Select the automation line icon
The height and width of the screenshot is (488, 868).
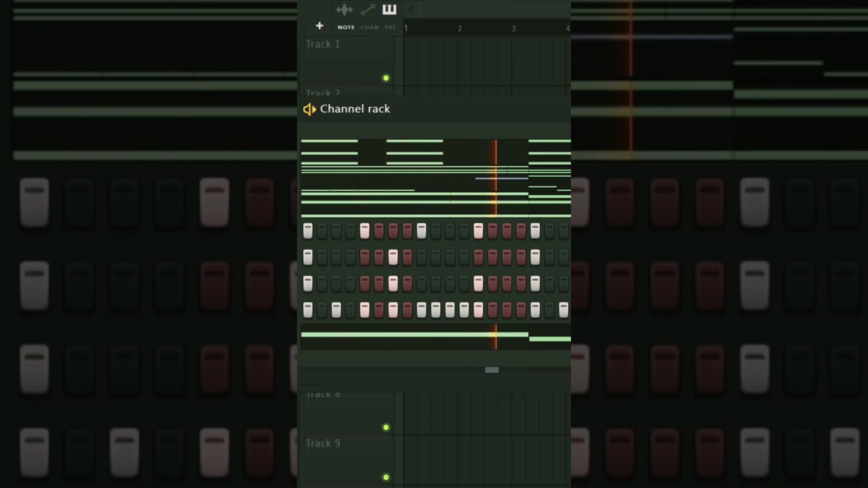click(368, 9)
